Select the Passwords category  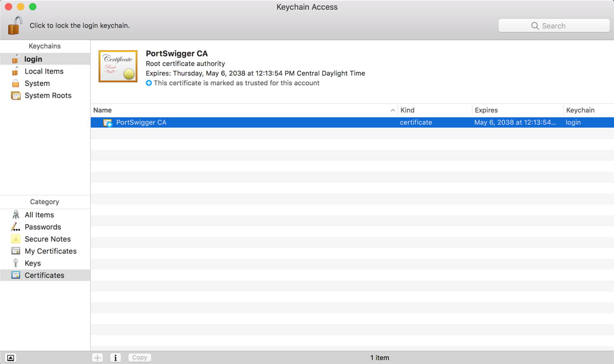42,227
